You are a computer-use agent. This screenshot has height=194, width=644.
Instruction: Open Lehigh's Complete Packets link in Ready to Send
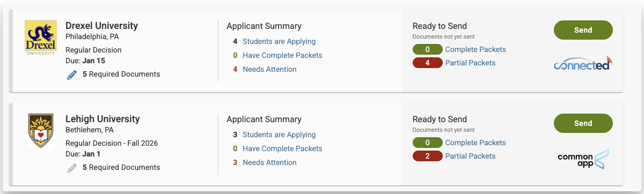point(475,143)
